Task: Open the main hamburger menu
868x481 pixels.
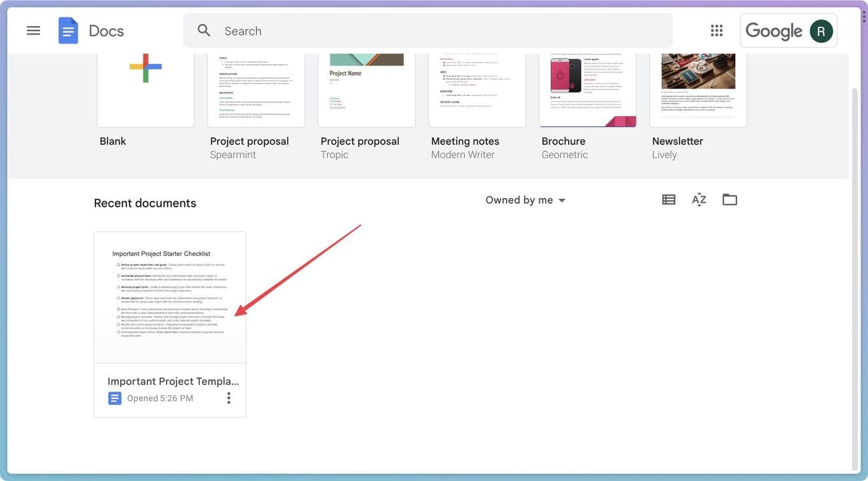Action: point(33,31)
